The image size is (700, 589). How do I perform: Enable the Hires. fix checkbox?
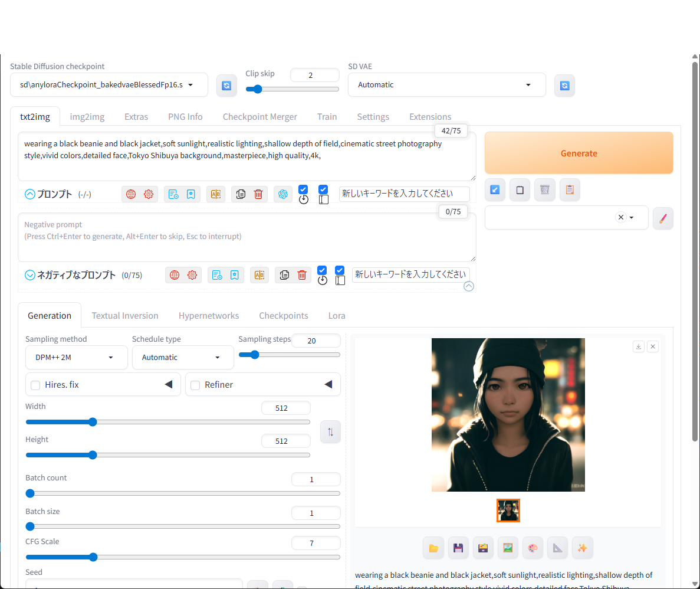tap(36, 385)
